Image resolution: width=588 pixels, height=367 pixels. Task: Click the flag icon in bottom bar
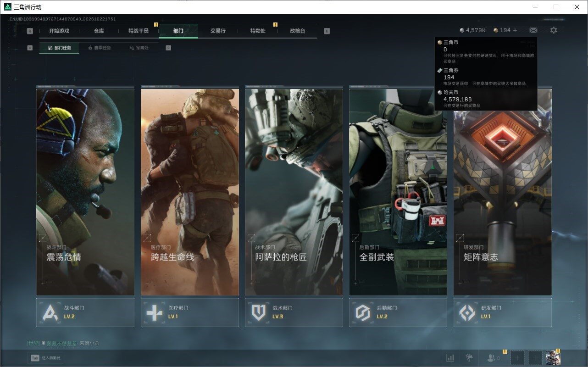469,358
